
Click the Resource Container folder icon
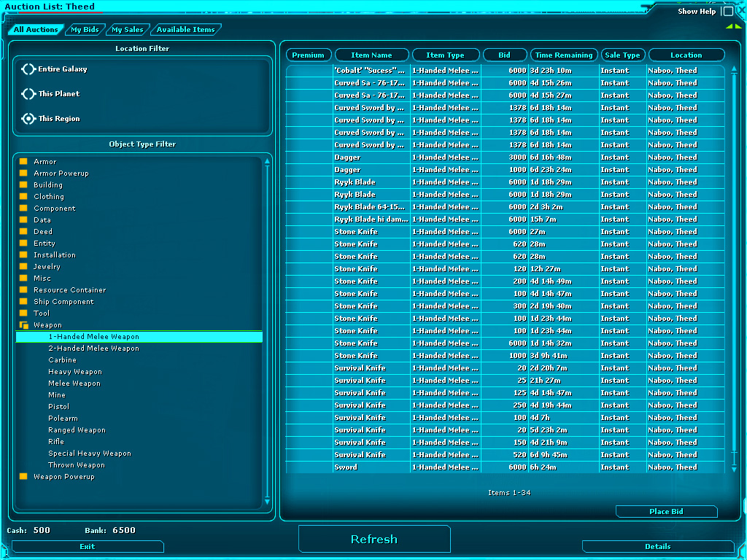coord(23,290)
